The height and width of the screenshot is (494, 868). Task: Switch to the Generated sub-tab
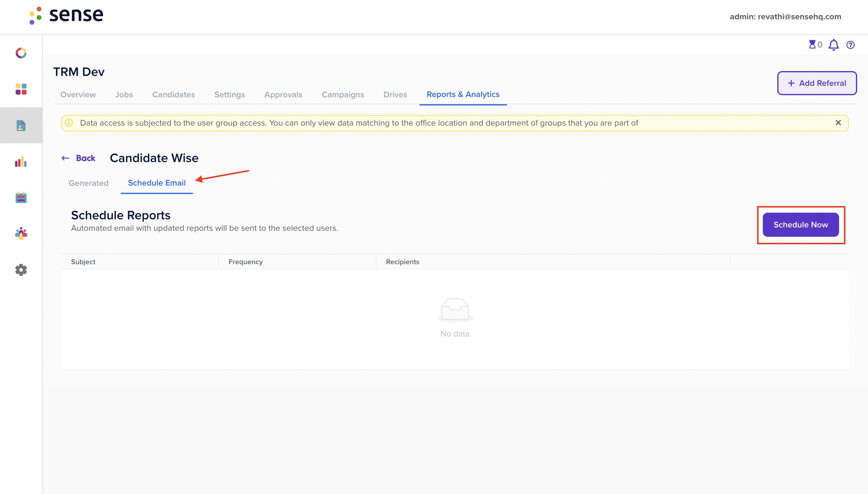click(x=89, y=183)
